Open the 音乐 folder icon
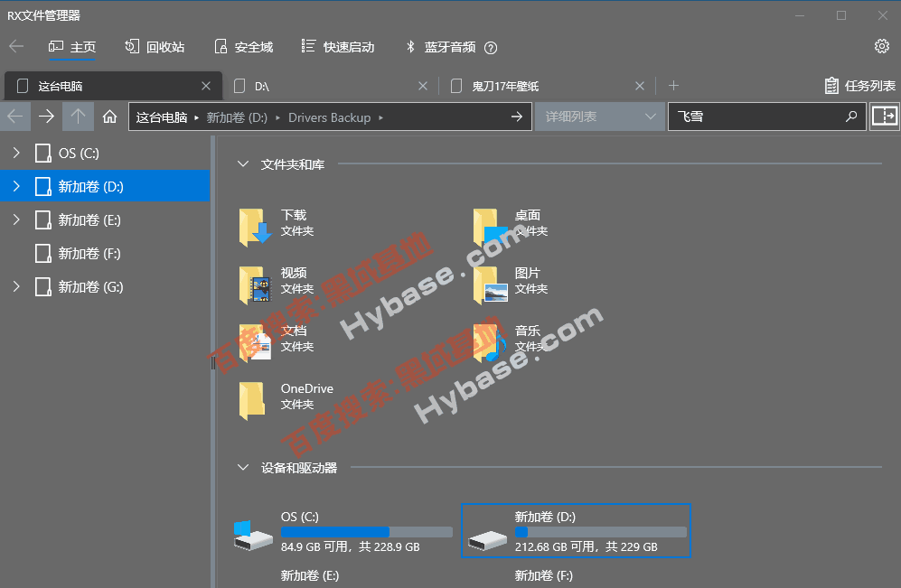This screenshot has height=588, width=901. coord(490,342)
